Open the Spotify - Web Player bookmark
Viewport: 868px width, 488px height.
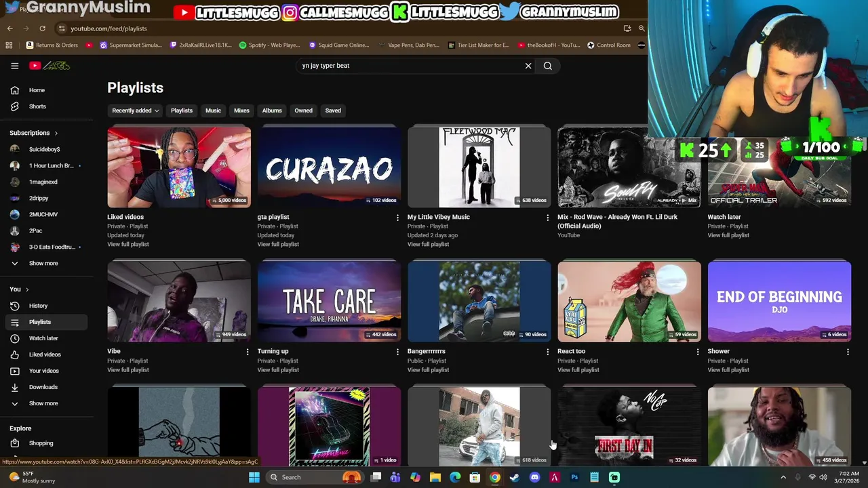[269, 45]
